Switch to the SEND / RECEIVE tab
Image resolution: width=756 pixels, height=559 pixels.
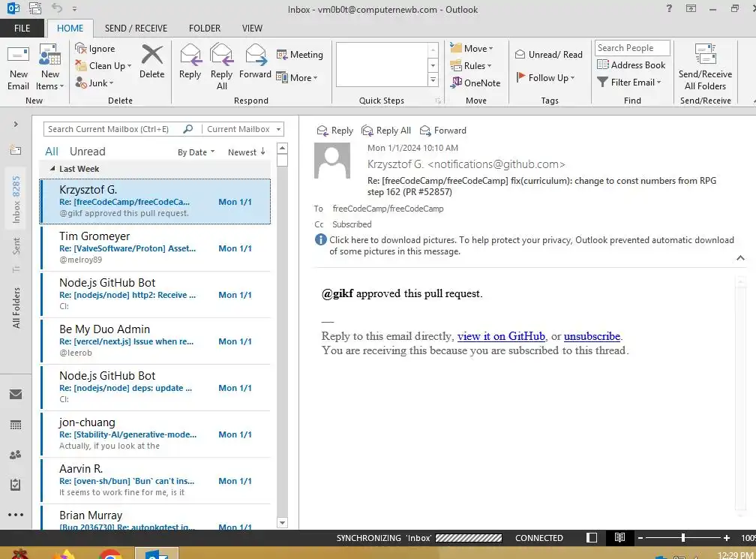tap(136, 29)
